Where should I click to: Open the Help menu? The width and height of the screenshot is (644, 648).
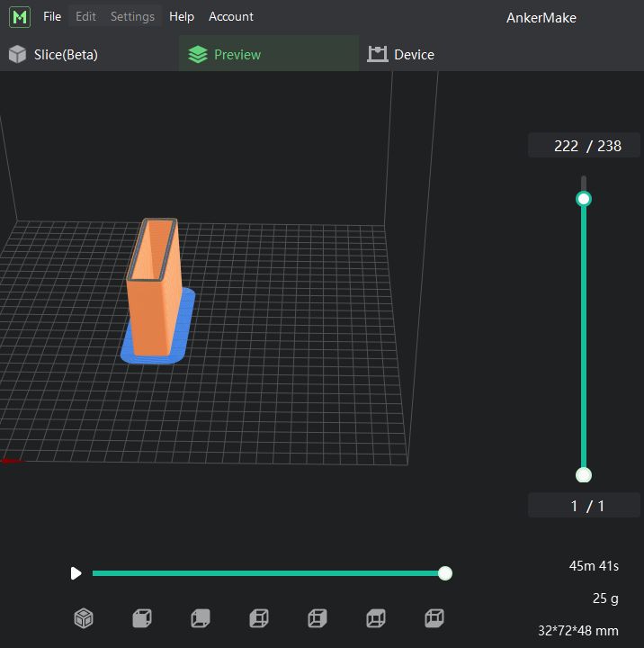coord(182,17)
